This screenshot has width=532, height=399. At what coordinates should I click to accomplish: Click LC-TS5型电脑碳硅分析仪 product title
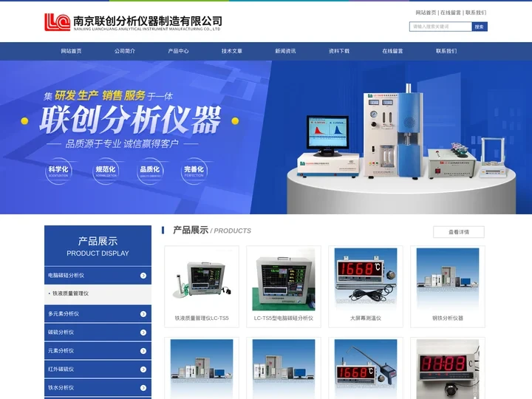pyautogui.click(x=284, y=318)
